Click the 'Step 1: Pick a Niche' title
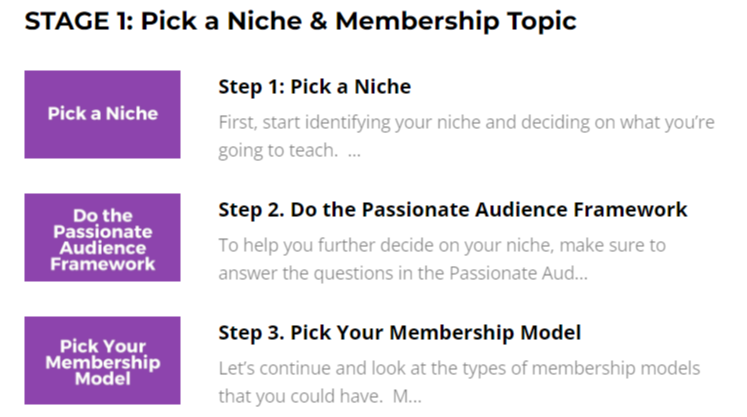 coord(314,87)
